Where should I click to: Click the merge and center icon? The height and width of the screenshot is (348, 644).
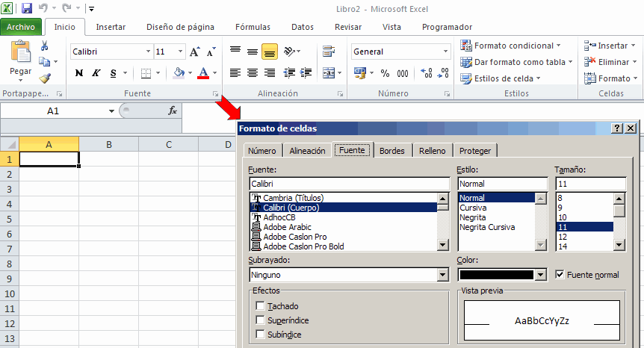(329, 73)
